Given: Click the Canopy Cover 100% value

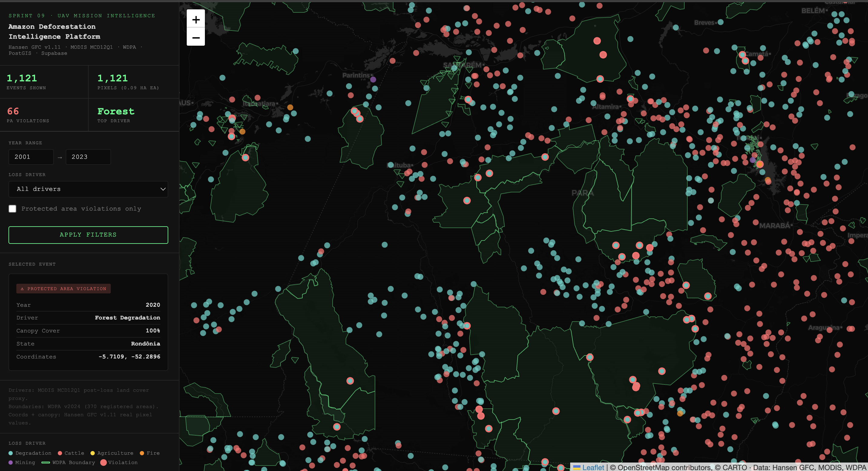Looking at the screenshot, I should pyautogui.click(x=153, y=331).
